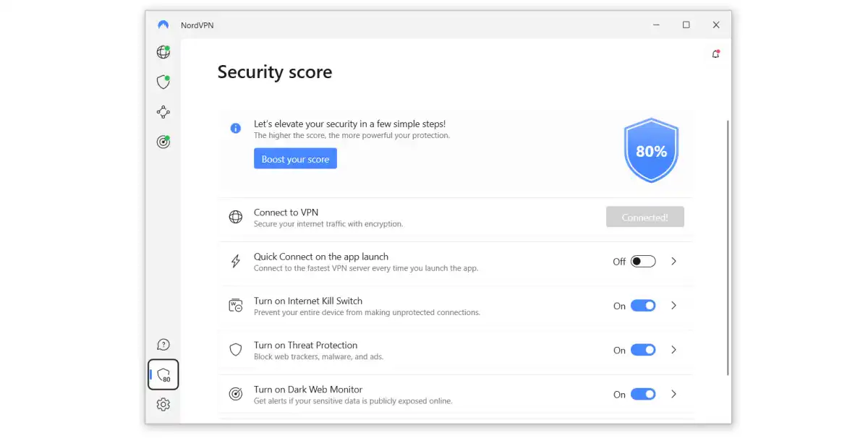Open Settings gear in sidebar
This screenshot has width=868, height=438.
click(x=163, y=405)
